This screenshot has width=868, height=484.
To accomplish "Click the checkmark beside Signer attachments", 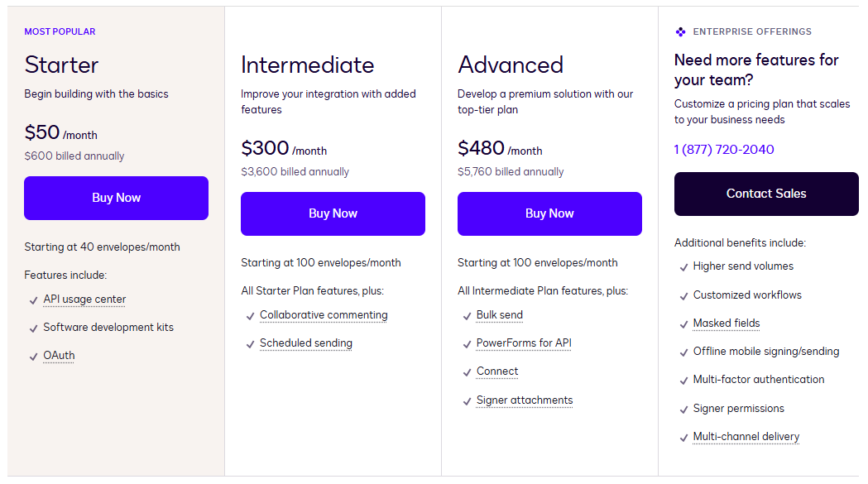I will pos(467,400).
